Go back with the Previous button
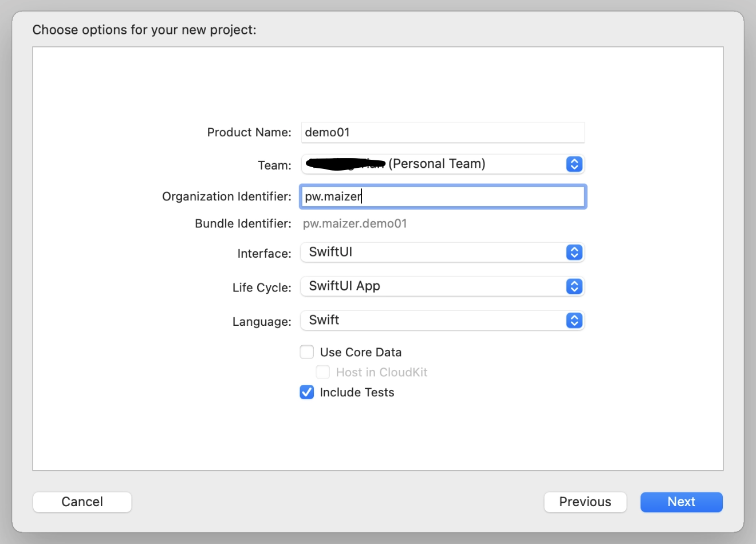 point(585,502)
